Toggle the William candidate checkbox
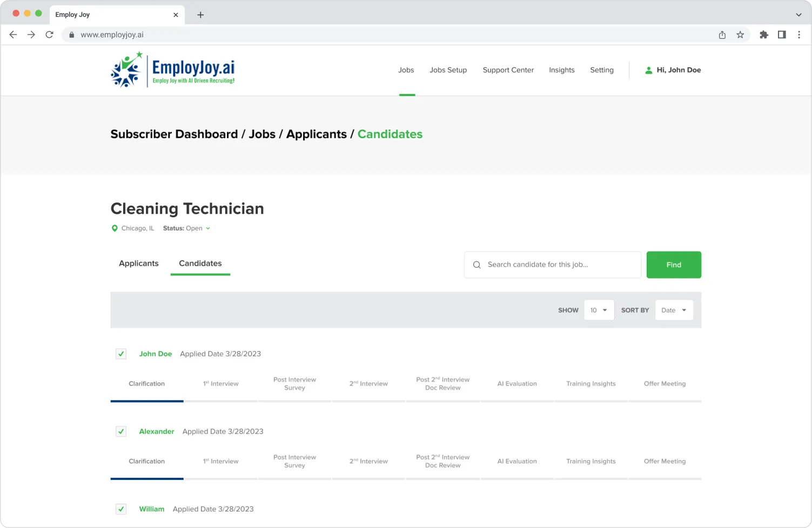The width and height of the screenshot is (812, 528). [x=121, y=509]
